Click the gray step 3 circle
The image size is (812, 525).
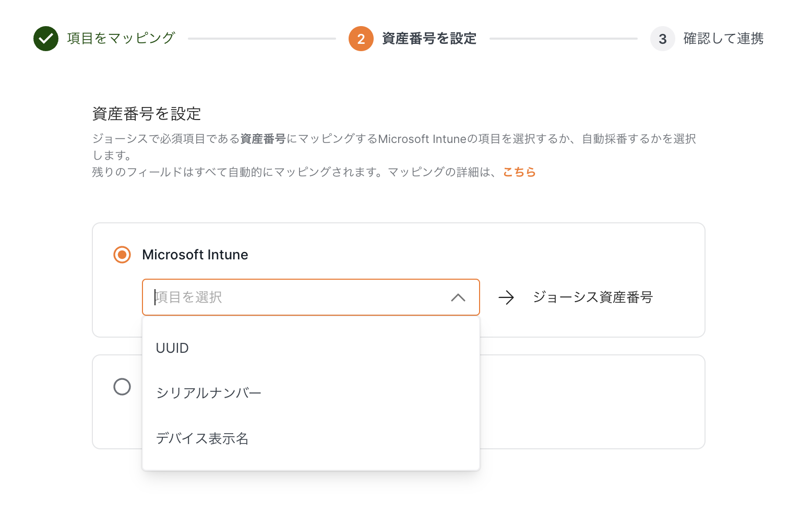[x=663, y=39]
